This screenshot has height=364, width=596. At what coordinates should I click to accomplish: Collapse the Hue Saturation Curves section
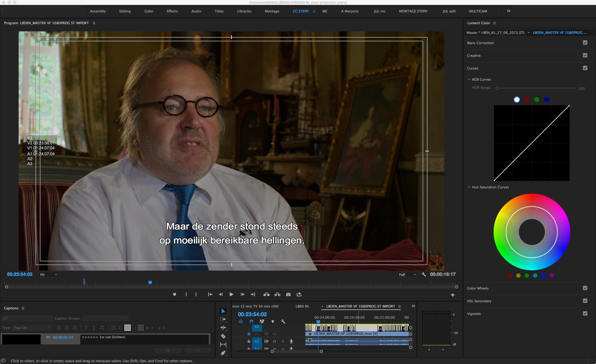point(469,187)
